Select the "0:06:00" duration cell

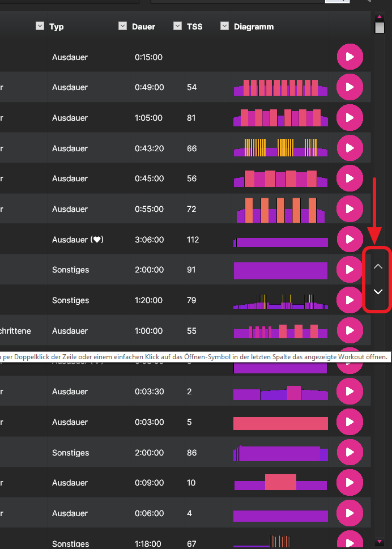[149, 513]
